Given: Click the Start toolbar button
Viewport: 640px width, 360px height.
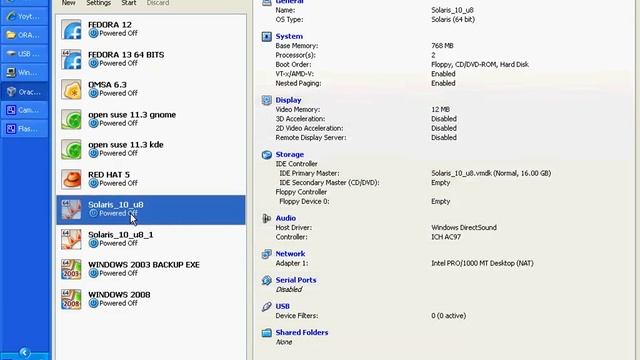Looking at the screenshot, I should click(129, 3).
